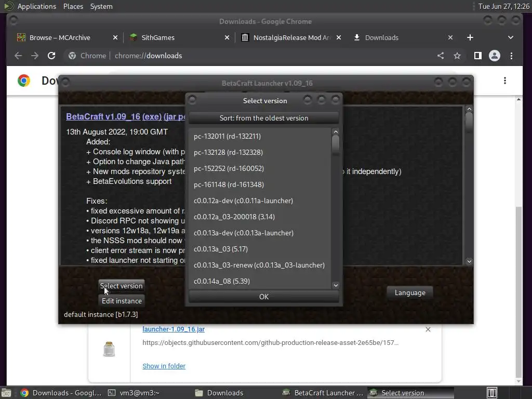Switch to NostalgiaRelease Mod Archive tab
The height and width of the screenshot is (399, 532).
tap(291, 37)
